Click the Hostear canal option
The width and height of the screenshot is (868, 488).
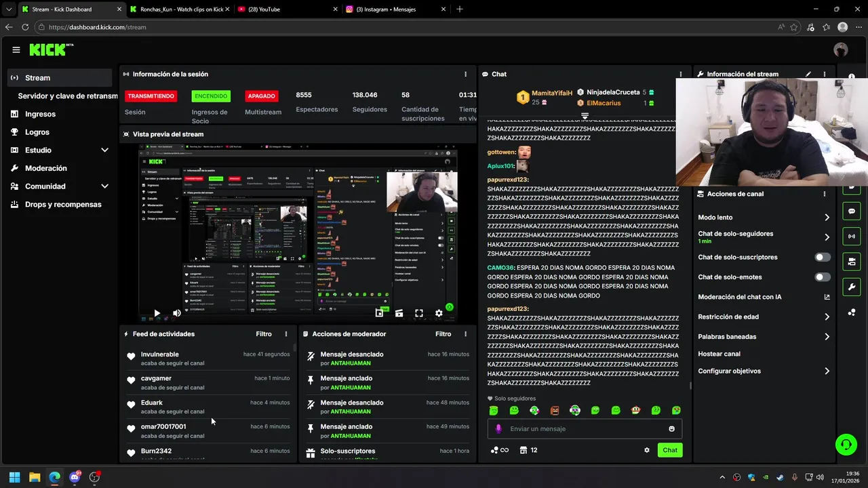719,354
